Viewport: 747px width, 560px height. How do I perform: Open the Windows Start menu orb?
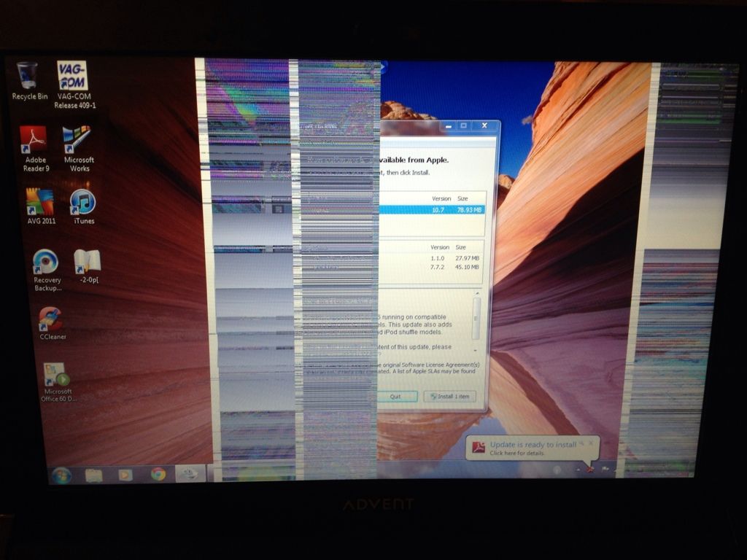61,475
